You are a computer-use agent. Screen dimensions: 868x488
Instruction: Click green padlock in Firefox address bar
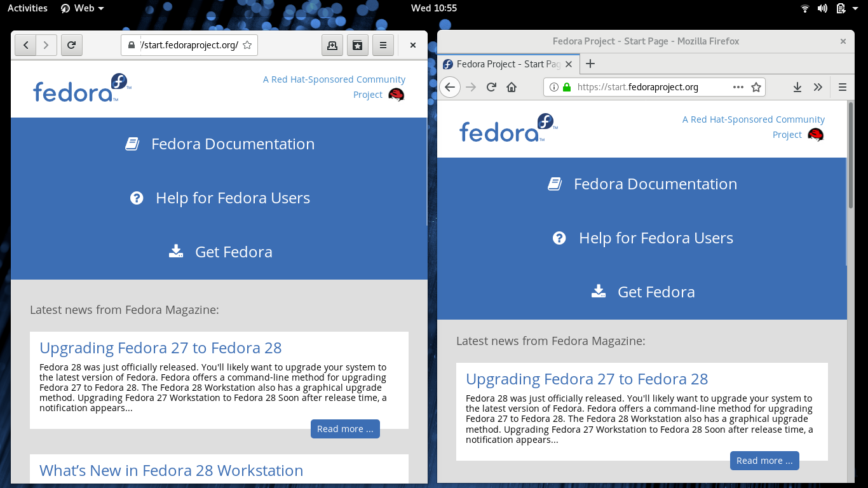pos(567,87)
